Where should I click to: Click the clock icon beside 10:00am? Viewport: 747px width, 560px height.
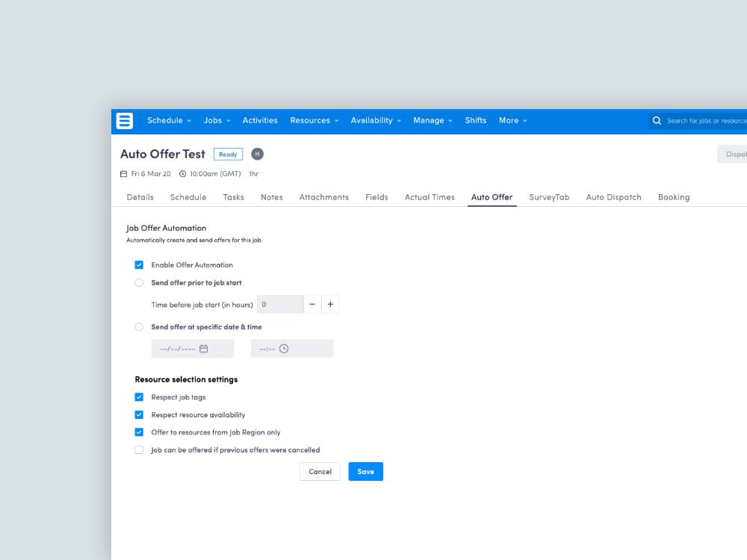click(x=182, y=174)
